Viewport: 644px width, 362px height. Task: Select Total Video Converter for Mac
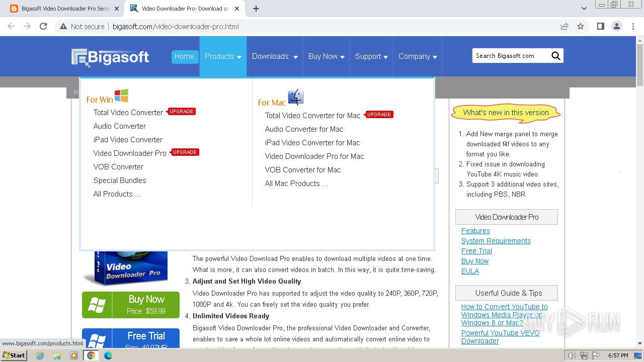(x=313, y=116)
